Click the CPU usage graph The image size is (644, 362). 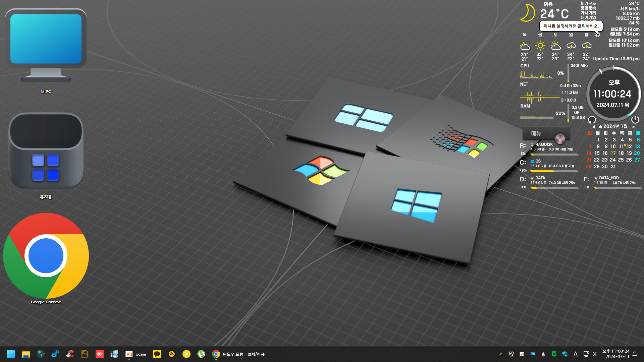tap(537, 74)
